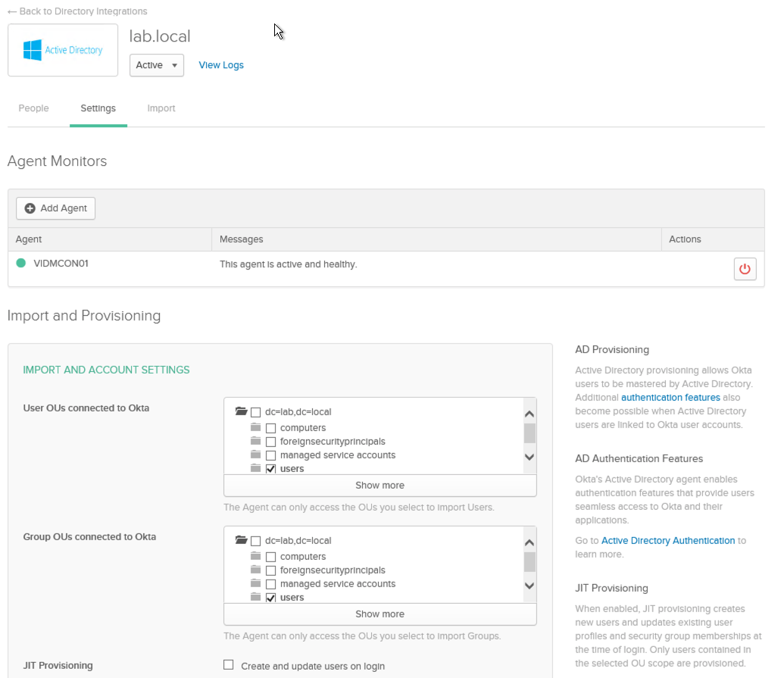Screen dimensions: 784x678
Task: Click the red power deactivate agent icon
Action: (745, 269)
